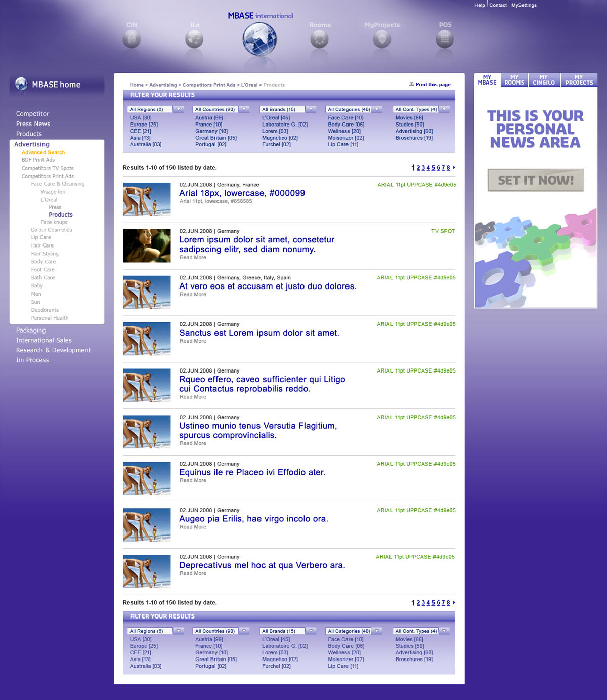Expand the top All Regions (6) dropdown
607x700 pixels.
pos(179,109)
